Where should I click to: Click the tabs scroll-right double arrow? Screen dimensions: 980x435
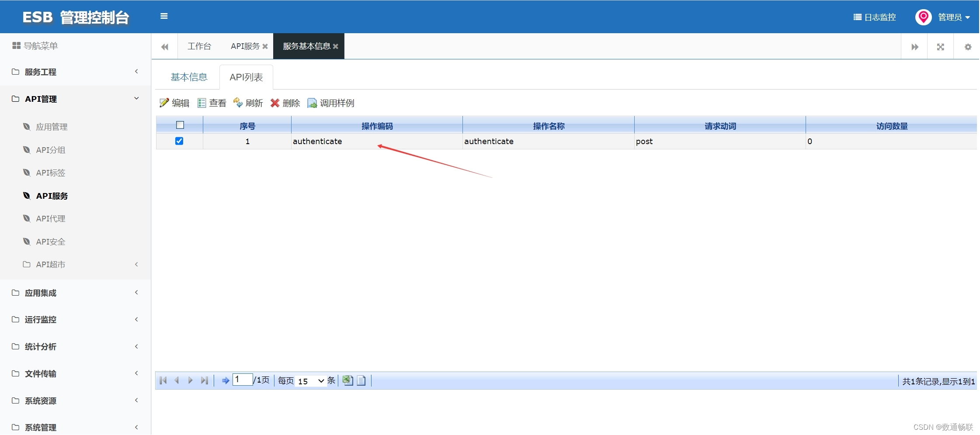click(x=915, y=47)
